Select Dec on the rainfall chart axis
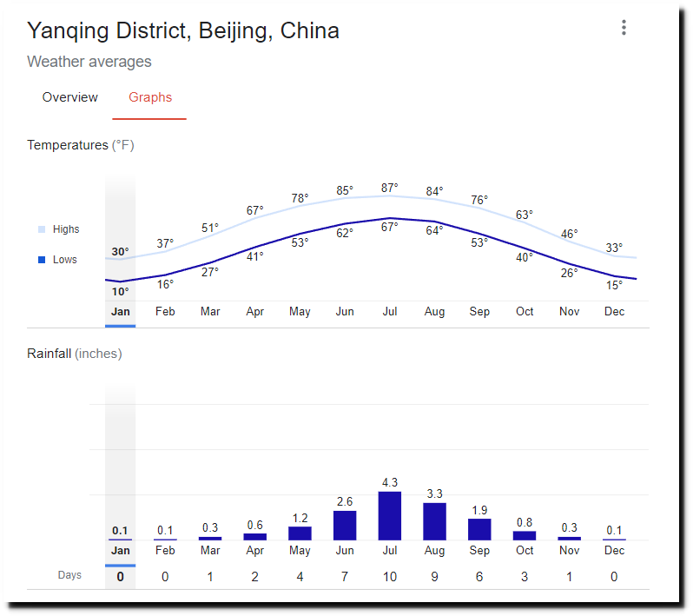 coord(614,550)
